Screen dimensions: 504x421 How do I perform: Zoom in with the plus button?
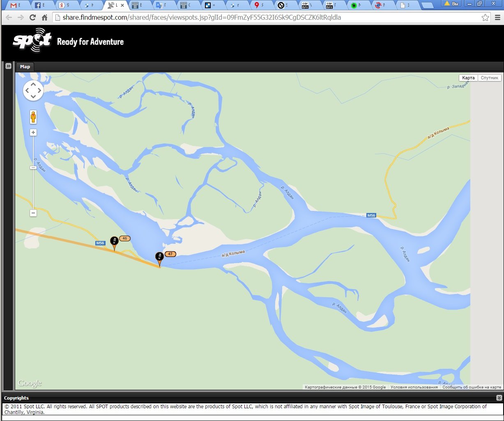33,132
